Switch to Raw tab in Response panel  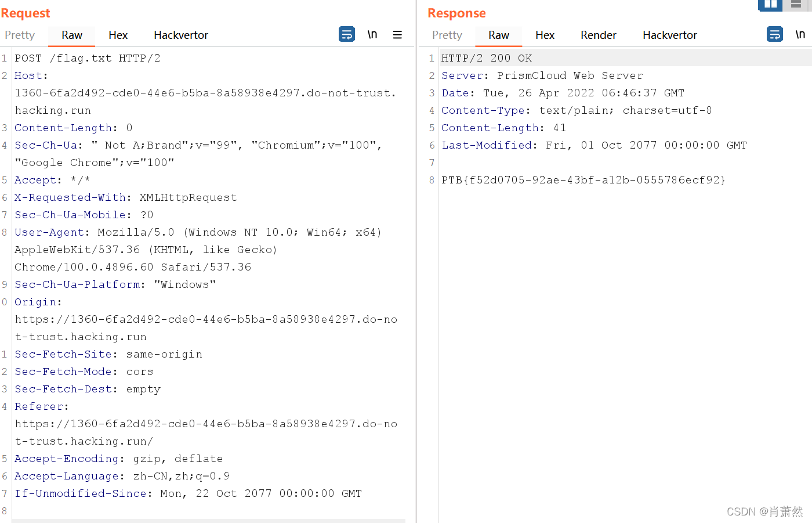[x=499, y=35]
